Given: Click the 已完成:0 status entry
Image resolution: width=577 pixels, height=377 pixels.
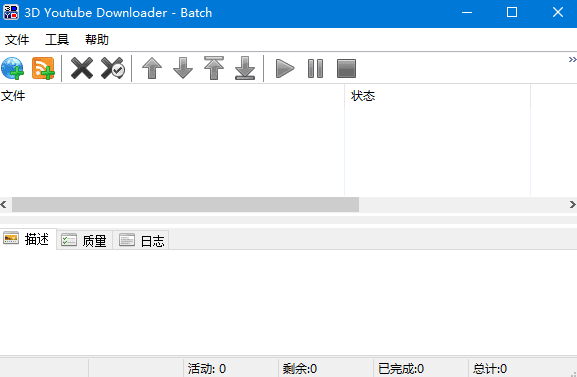Looking at the screenshot, I should [401, 369].
